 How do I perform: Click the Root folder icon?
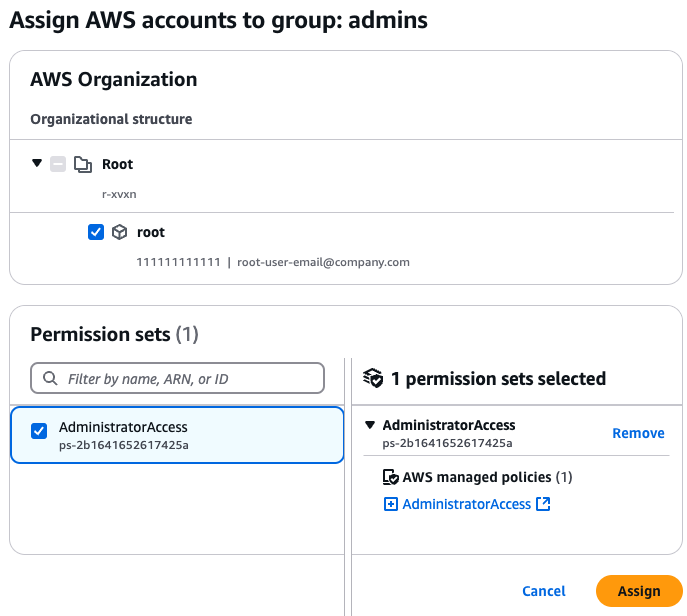pos(83,164)
